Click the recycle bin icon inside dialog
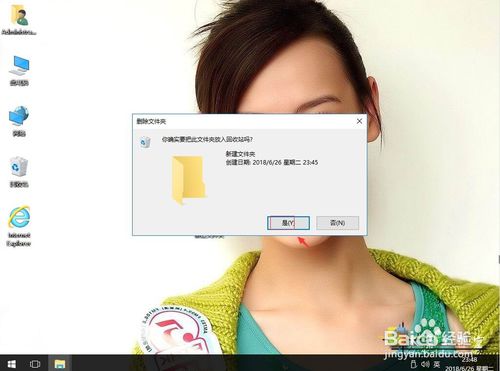Image resolution: width=500 pixels, height=371 pixels. (145, 142)
